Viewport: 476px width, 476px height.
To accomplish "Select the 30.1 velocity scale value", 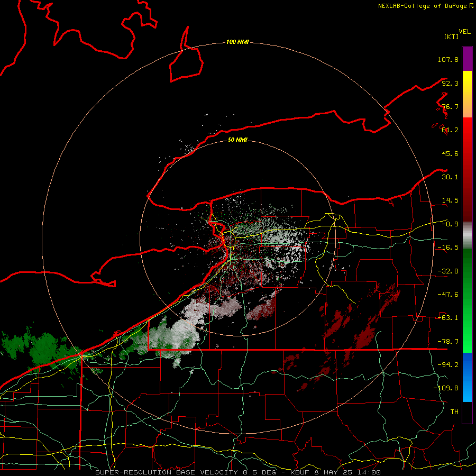I will coord(450,177).
